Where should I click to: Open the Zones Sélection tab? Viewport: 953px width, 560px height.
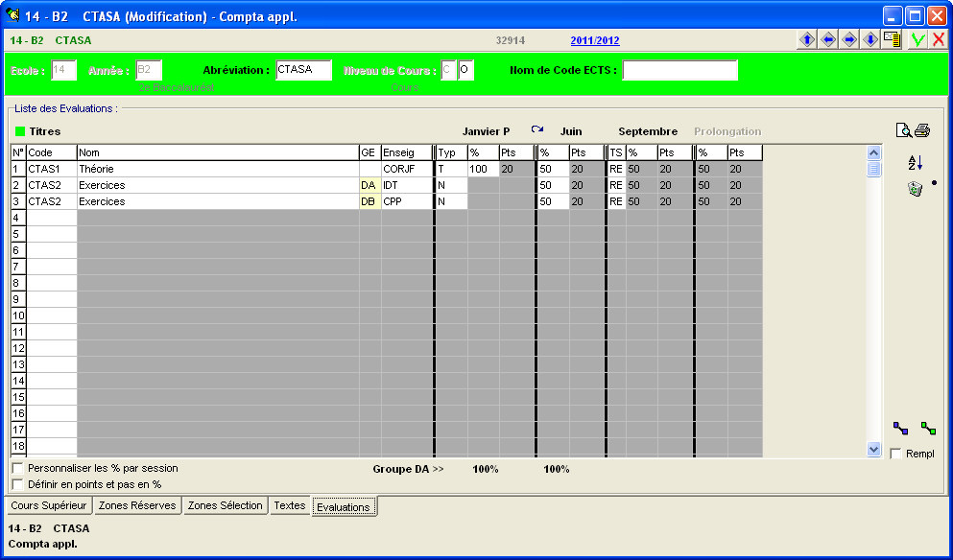[225, 505]
